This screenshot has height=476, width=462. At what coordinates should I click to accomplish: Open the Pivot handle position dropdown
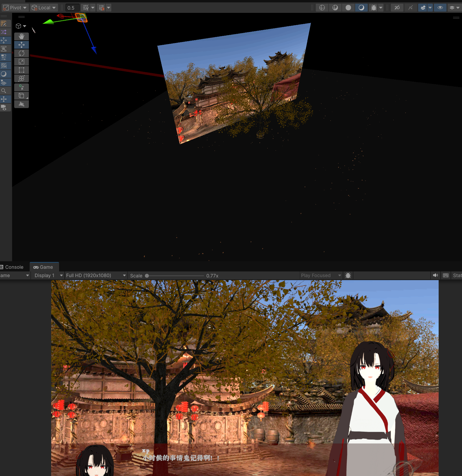15,8
